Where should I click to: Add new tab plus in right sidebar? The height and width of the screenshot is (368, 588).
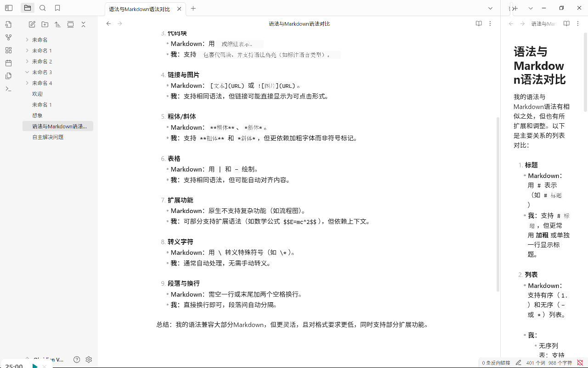coord(515,8)
